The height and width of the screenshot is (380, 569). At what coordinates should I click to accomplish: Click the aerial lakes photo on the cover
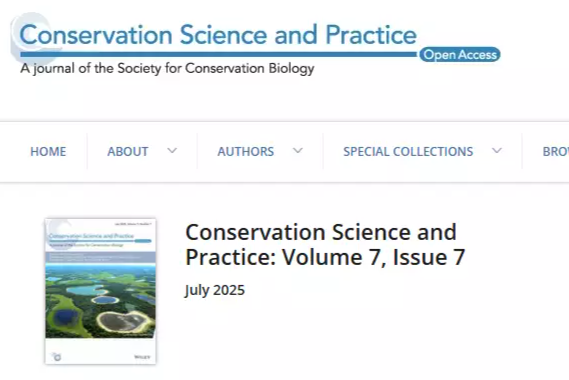pyautogui.click(x=101, y=301)
